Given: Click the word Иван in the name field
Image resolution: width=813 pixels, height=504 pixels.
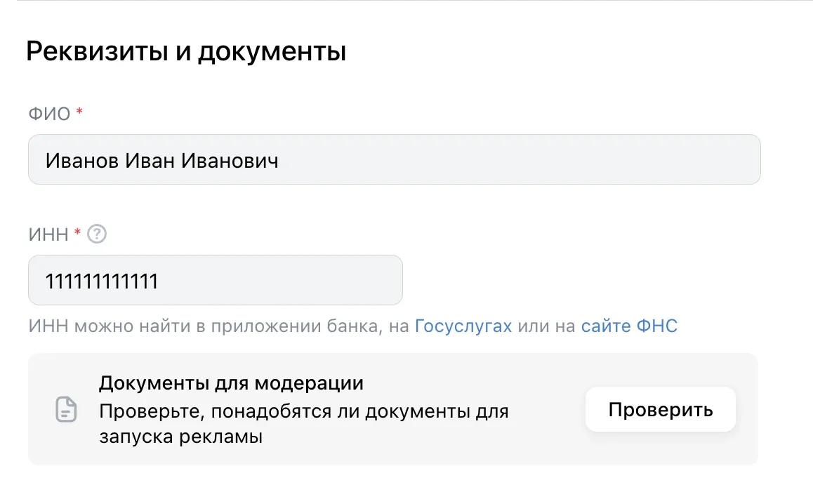Looking at the screenshot, I should (150, 161).
